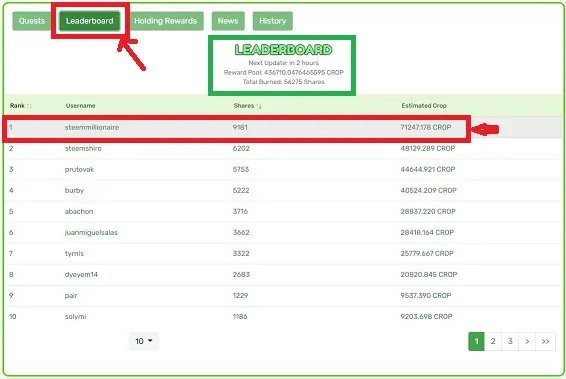This screenshot has height=379, width=566.
Task: Select username burby
Action: [74, 190]
